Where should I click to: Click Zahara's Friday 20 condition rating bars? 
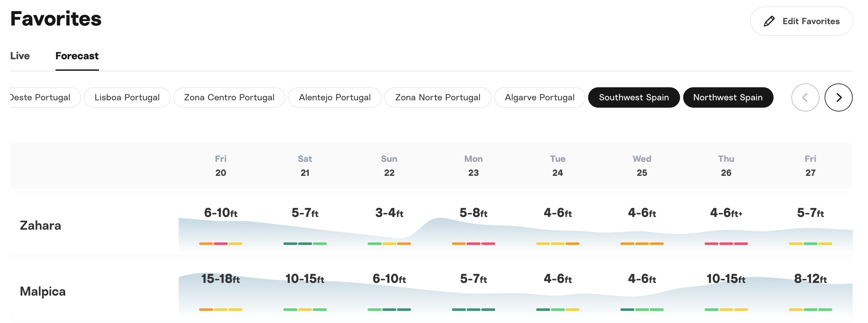tap(221, 244)
